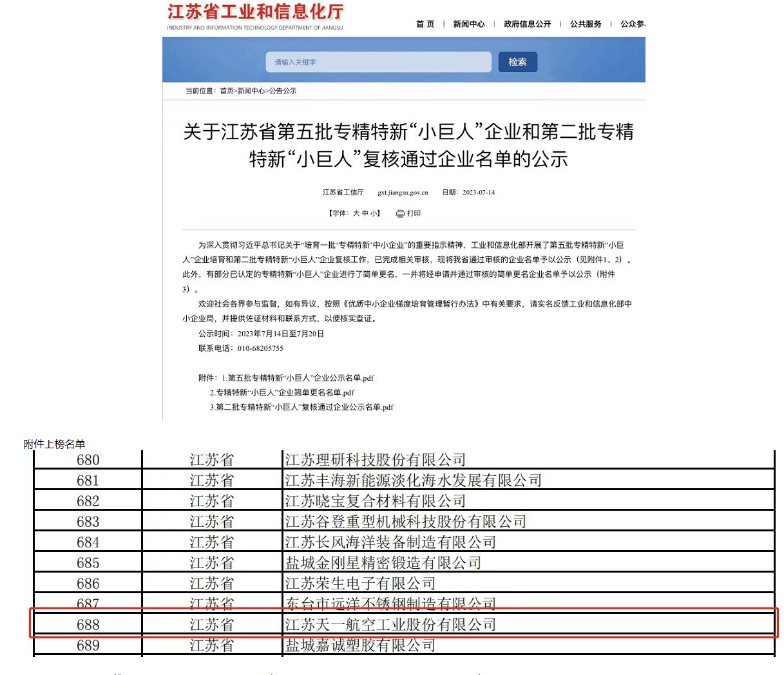Select company 东台市远洋不锈钢制造有限公司
This screenshot has width=784, height=675.
coord(391,604)
